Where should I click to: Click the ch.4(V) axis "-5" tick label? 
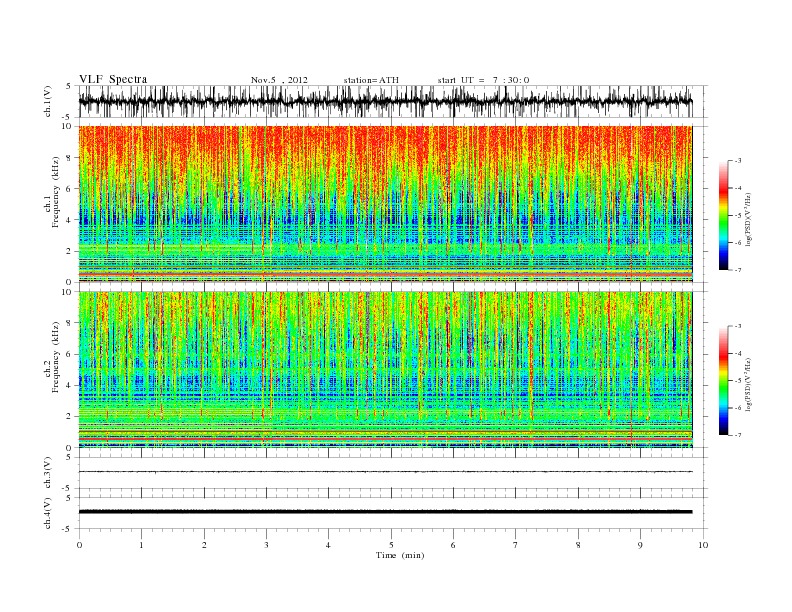(x=68, y=529)
